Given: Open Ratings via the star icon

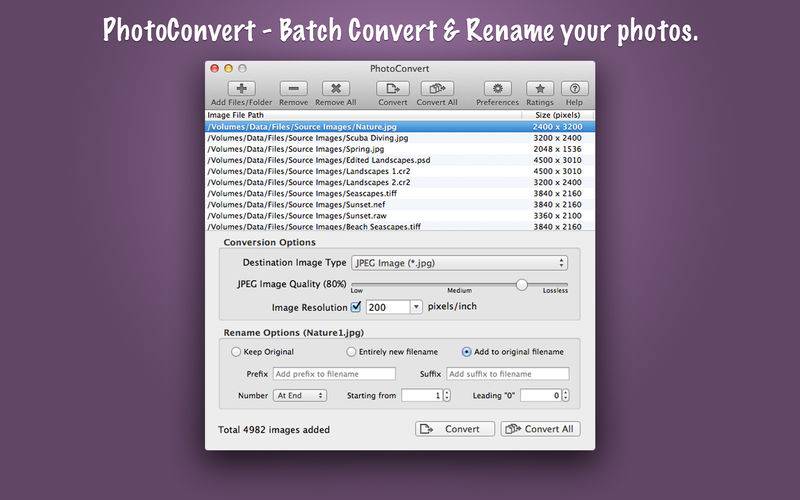Looking at the screenshot, I should [x=540, y=89].
